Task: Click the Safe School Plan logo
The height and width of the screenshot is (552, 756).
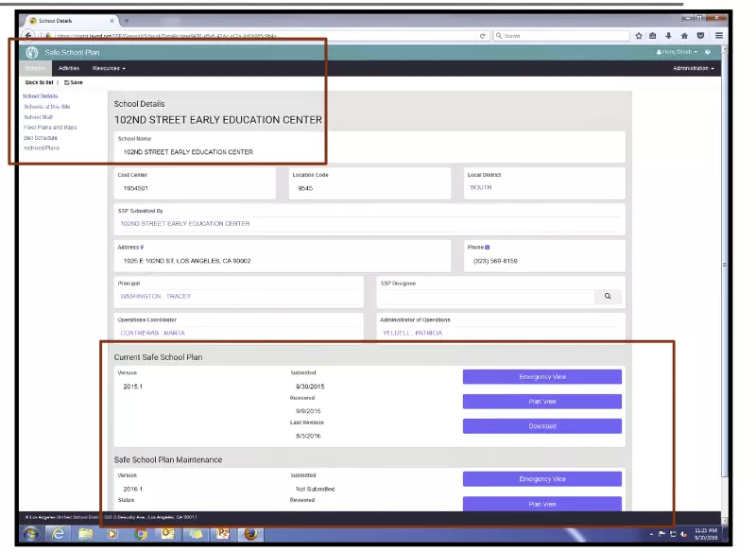Action: tap(32, 52)
